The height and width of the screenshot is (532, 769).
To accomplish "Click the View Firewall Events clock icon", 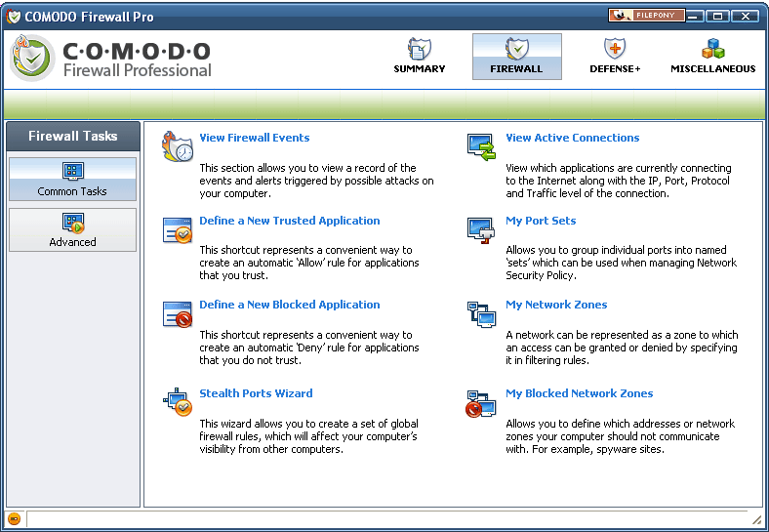I will click(x=178, y=146).
